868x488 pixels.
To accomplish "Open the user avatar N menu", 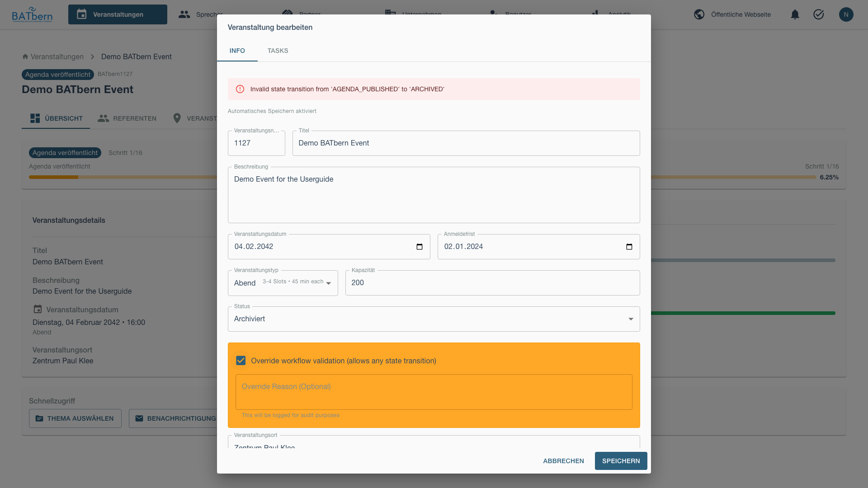I will (846, 14).
